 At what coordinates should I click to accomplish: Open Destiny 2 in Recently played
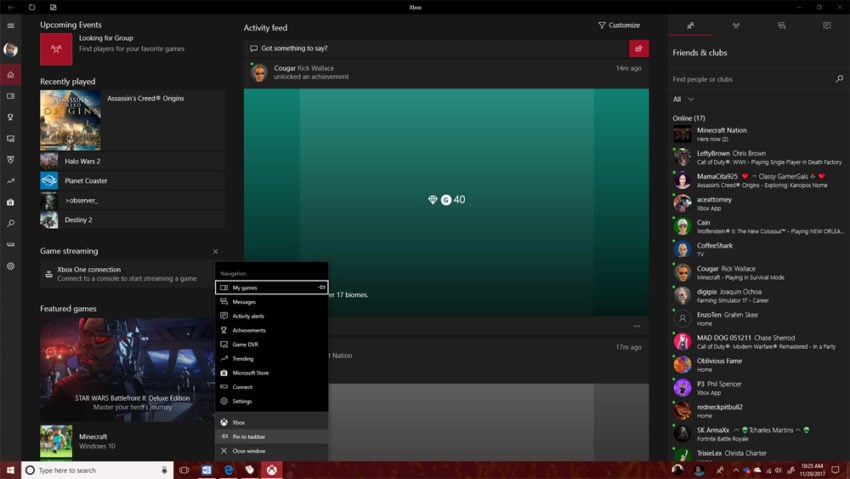point(132,220)
